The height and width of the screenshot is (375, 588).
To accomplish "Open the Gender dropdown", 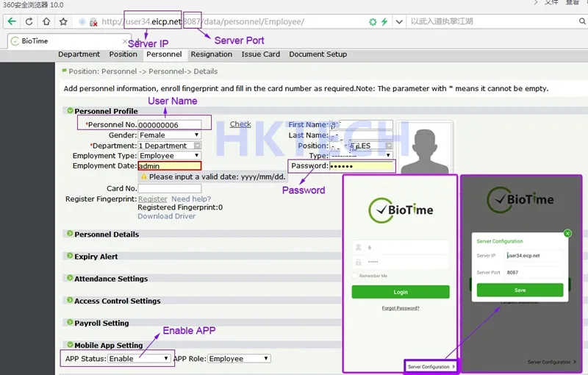I will click(x=170, y=135).
